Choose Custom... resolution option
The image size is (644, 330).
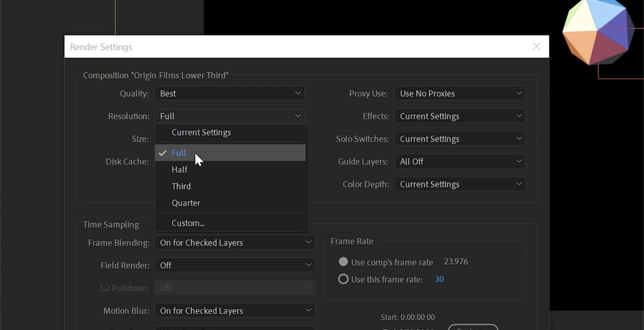230,223
